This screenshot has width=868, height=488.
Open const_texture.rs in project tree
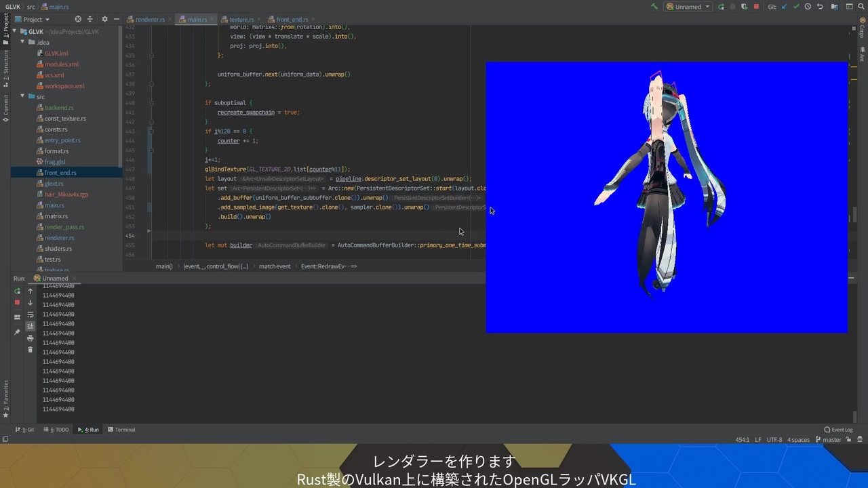pyautogui.click(x=65, y=119)
